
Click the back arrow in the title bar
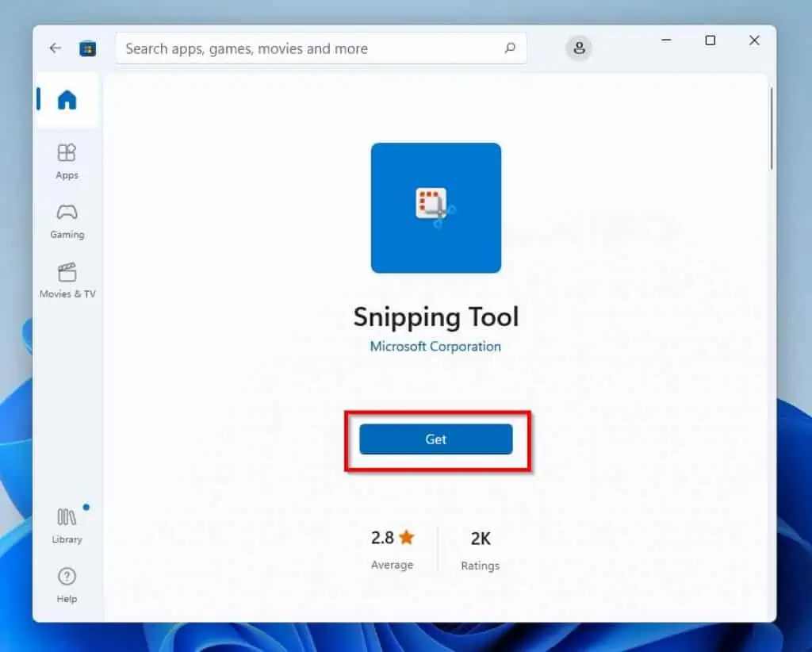coord(55,48)
